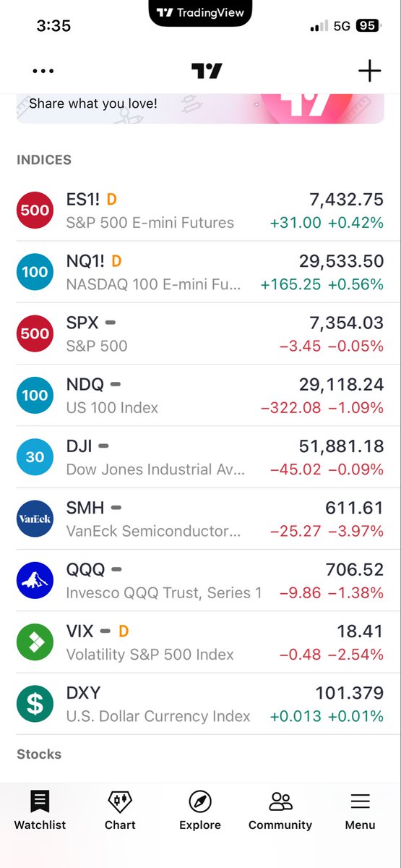The width and height of the screenshot is (401, 868).
Task: Collapse the INDICES section header
Action: (44, 160)
